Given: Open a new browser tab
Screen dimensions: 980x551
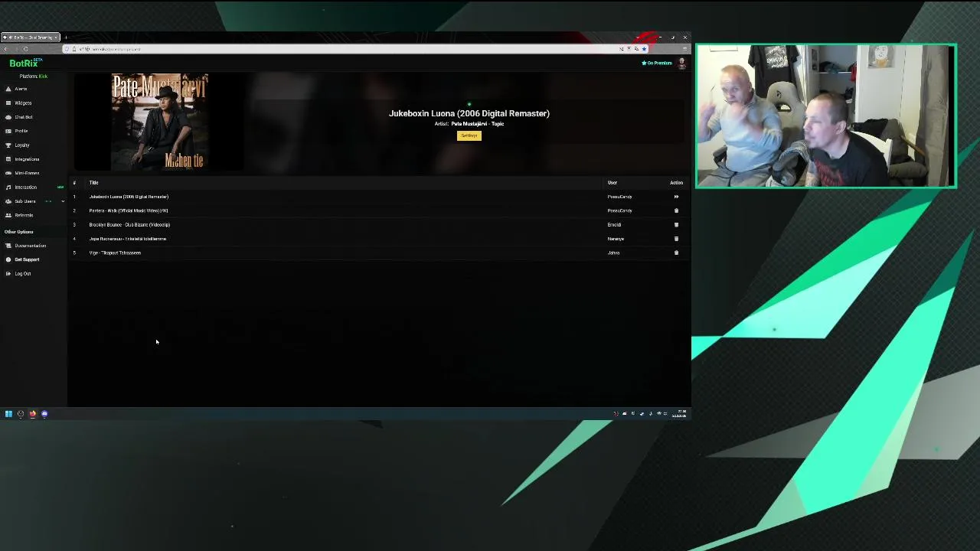Looking at the screenshot, I should click(x=66, y=37).
